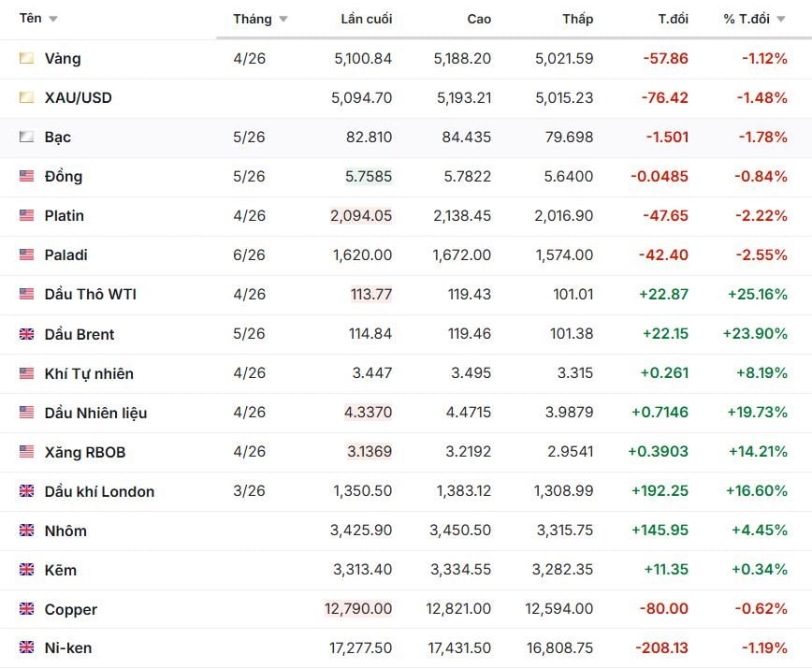Click the US flag icon beside Đồng
812x669 pixels.
[26, 177]
